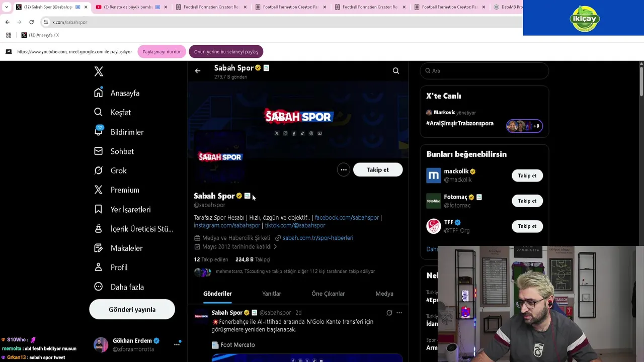
Task: Click back arrow on Sabah Spor profile
Action: [198, 71]
